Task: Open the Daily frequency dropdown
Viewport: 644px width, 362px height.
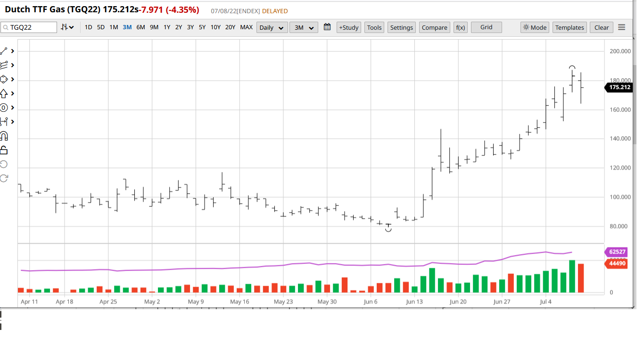Action: click(272, 27)
